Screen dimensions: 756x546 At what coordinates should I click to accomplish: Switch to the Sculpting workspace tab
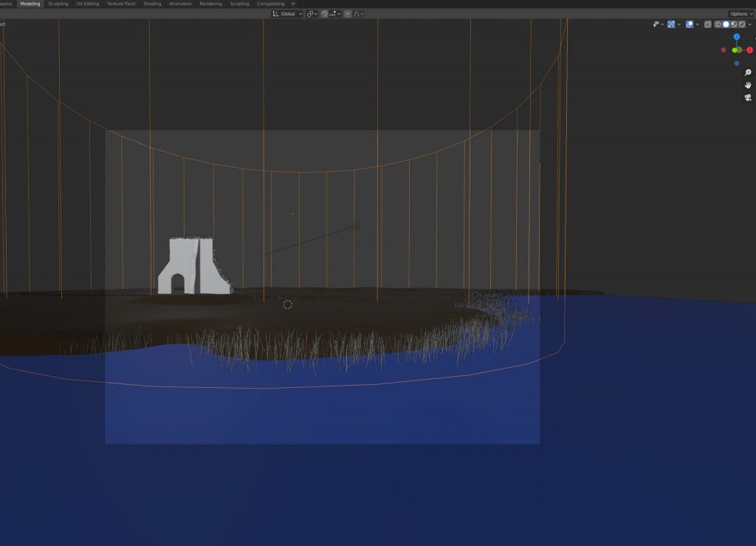pyautogui.click(x=58, y=4)
